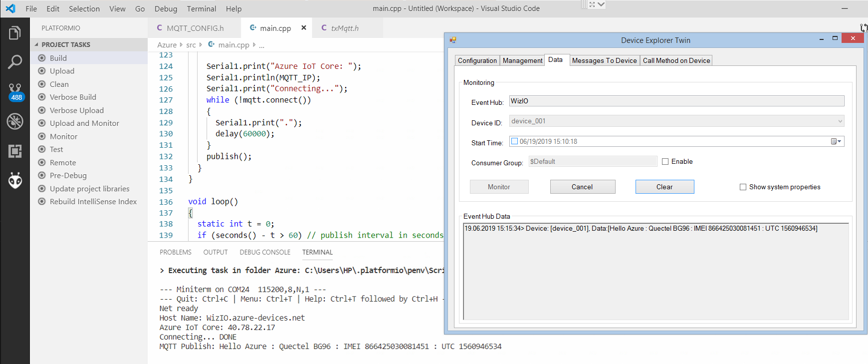Click the circle icon next to Remote task
This screenshot has width=868, height=364.
[42, 162]
